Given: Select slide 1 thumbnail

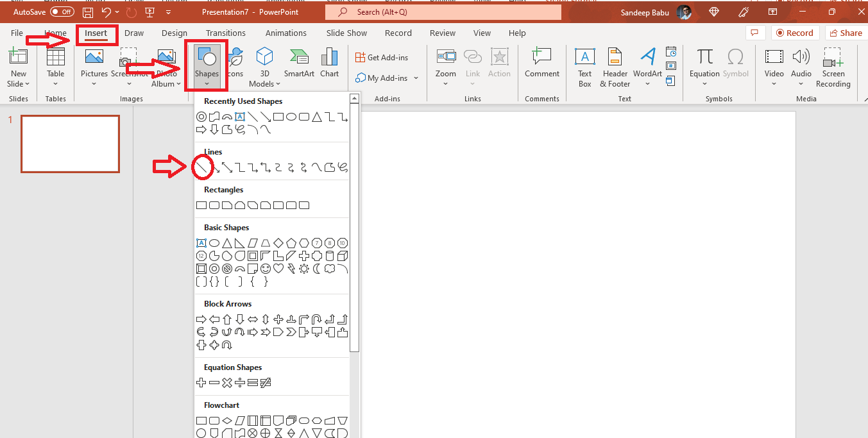Looking at the screenshot, I should pos(70,144).
